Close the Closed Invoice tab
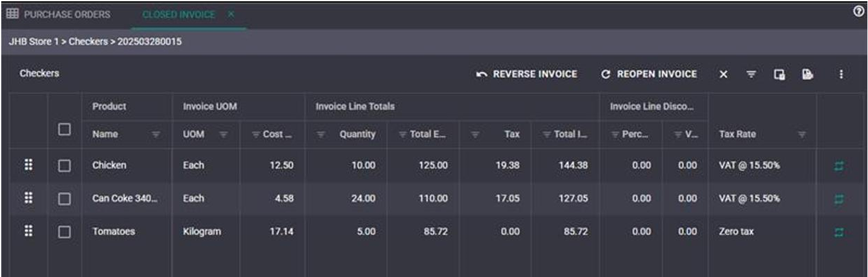Viewport: 868px width, 277px height. [231, 14]
